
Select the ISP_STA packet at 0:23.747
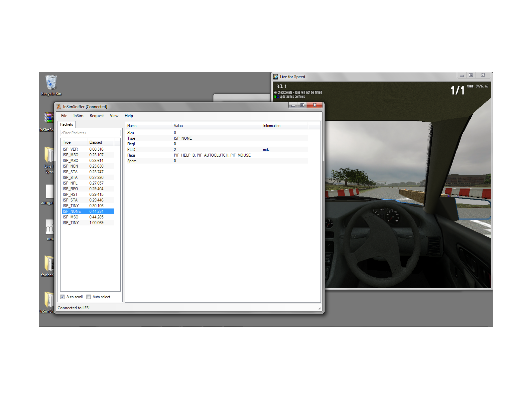(x=88, y=172)
